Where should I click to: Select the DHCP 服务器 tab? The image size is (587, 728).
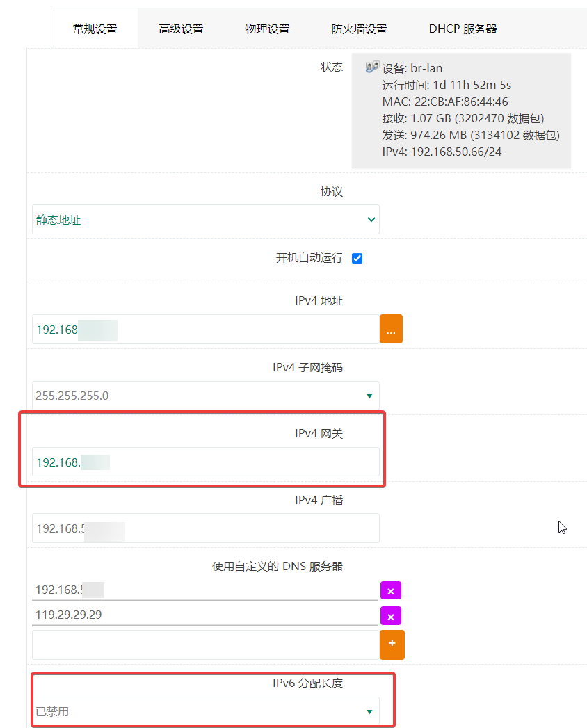(x=463, y=29)
